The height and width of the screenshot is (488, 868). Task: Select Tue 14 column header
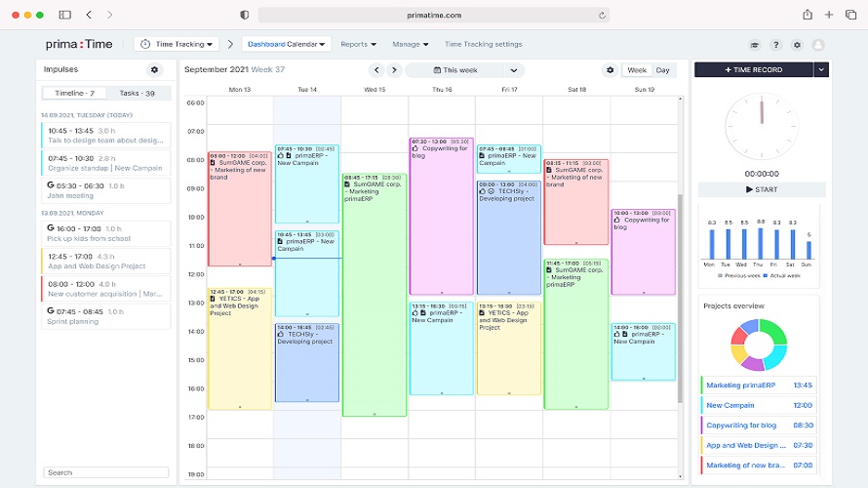click(x=307, y=89)
